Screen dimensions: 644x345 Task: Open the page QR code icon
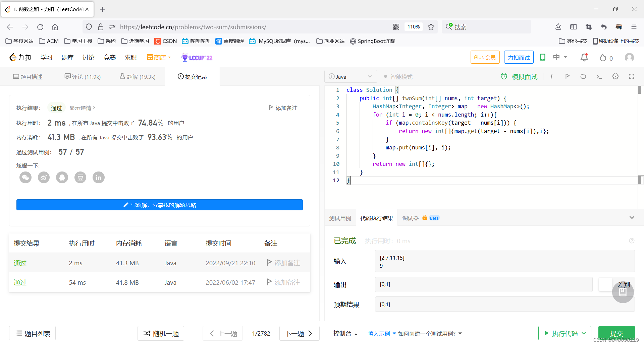396,27
